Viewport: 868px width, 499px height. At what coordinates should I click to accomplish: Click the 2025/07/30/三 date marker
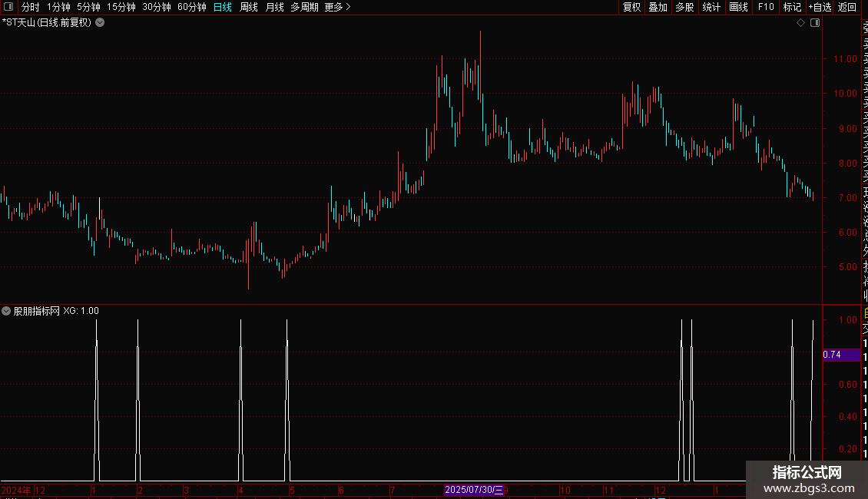[x=475, y=490]
